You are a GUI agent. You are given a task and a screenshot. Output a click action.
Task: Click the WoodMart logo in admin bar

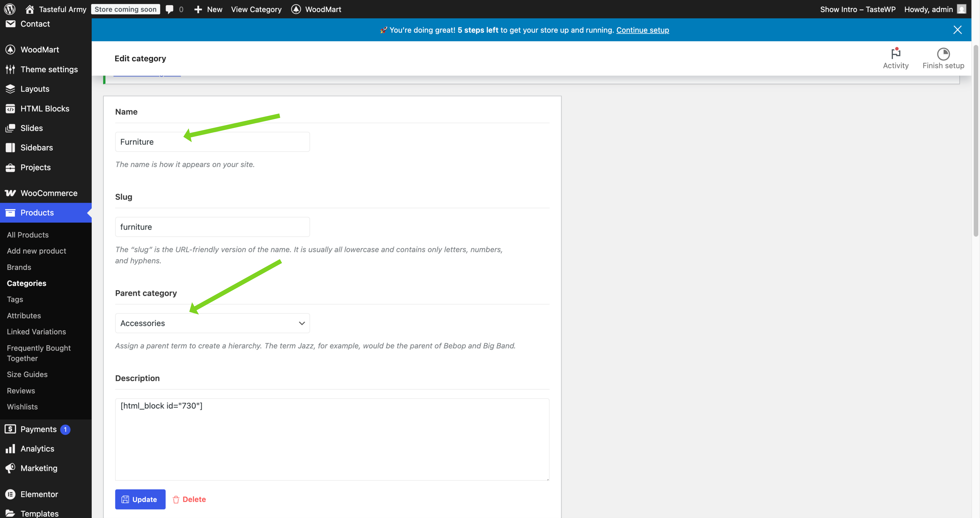coord(296,9)
